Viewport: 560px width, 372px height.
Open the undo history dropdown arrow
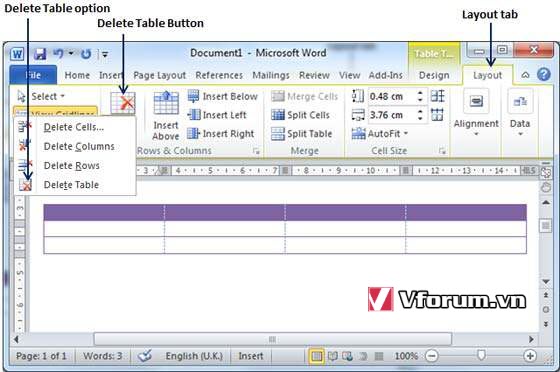pyautogui.click(x=71, y=54)
